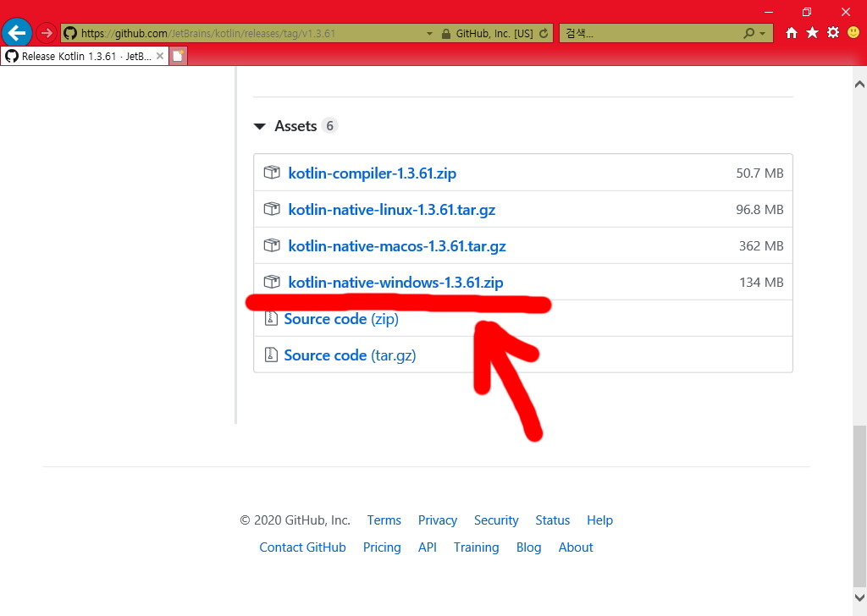Open the Status footer link
The height and width of the screenshot is (616, 867).
552,520
